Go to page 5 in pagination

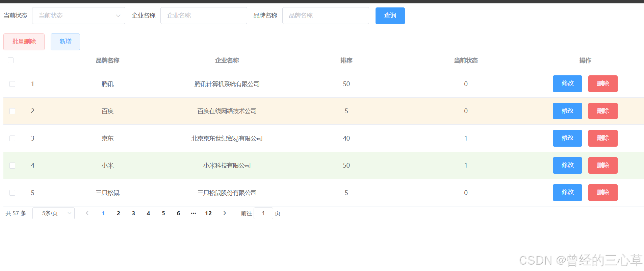tap(163, 213)
